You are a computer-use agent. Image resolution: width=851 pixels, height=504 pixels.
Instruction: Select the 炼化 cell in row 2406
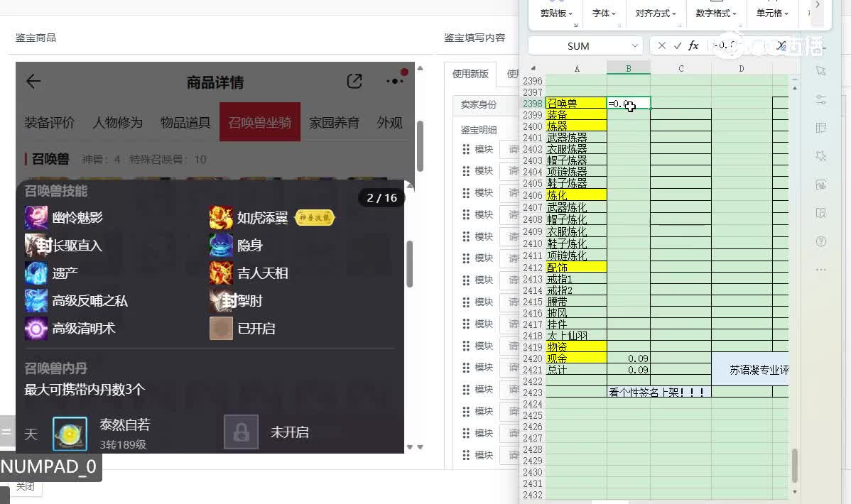[576, 195]
